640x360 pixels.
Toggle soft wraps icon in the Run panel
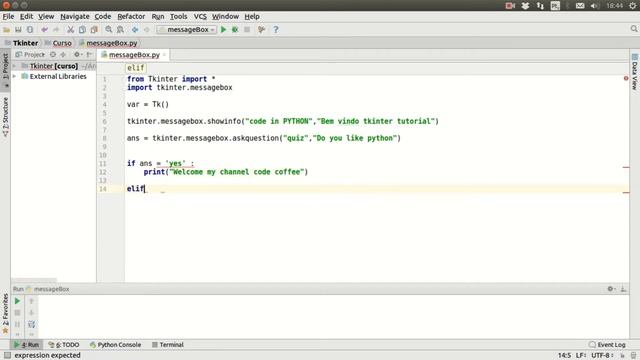point(31,324)
